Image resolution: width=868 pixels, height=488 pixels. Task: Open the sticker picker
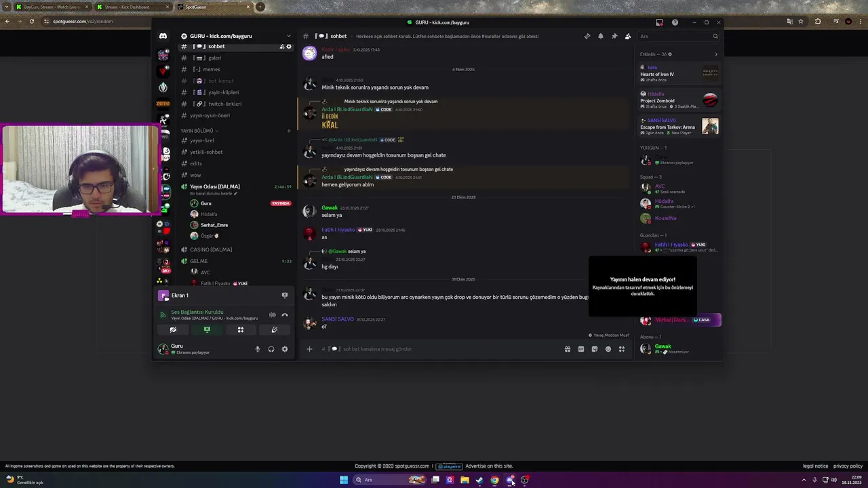click(x=595, y=349)
